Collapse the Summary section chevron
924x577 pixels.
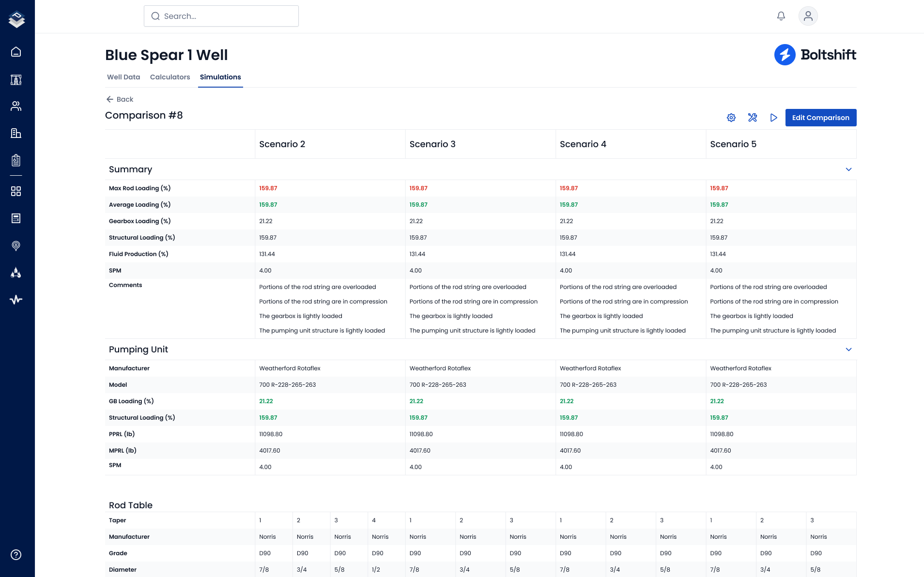[848, 169]
